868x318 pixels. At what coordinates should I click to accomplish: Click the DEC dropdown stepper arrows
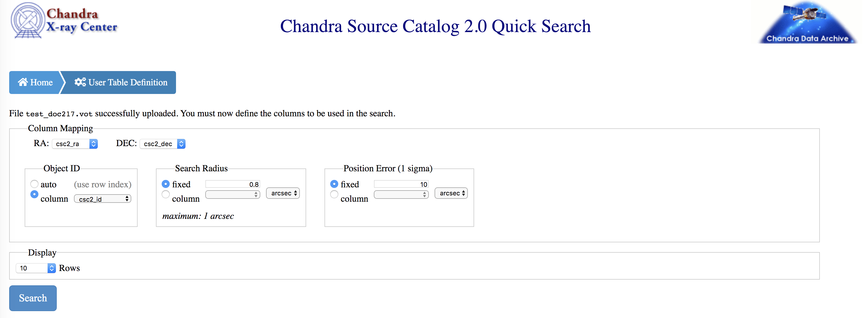pos(181,144)
